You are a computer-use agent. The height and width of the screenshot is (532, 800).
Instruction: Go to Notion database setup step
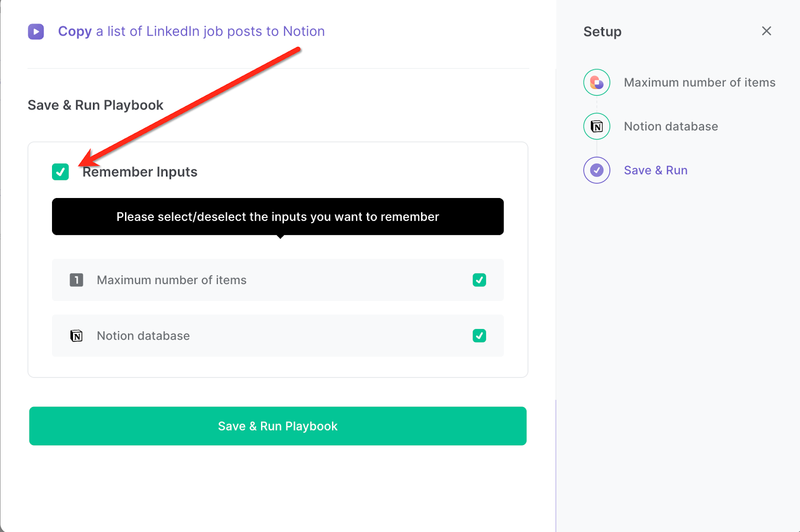coord(670,126)
